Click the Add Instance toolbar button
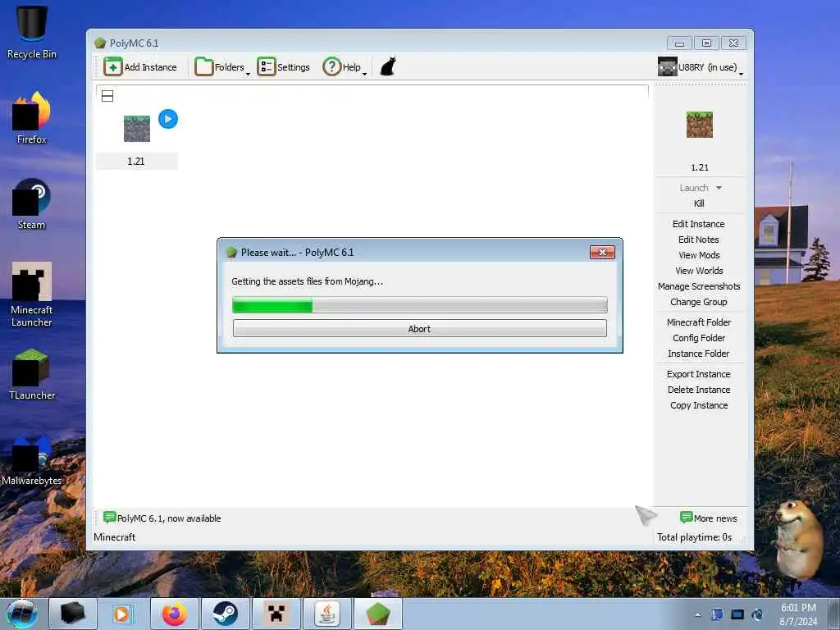Screen dimensions: 840x630 pyautogui.click(x=140, y=67)
